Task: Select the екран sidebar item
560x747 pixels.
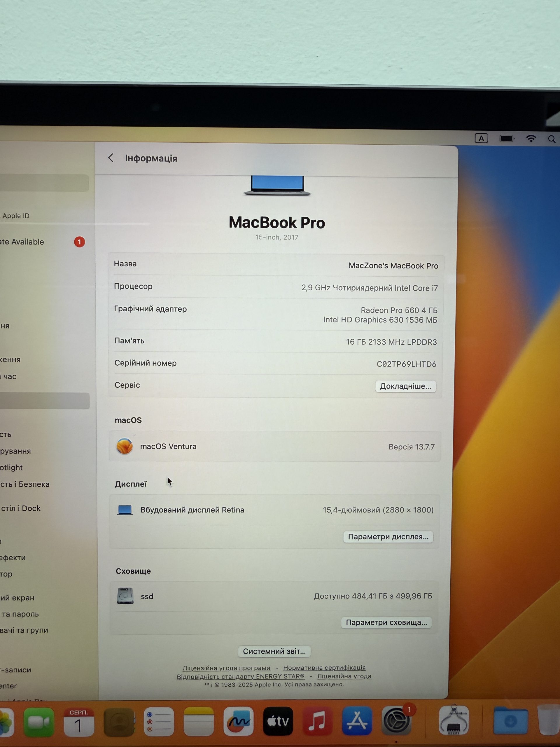Action: [x=17, y=598]
